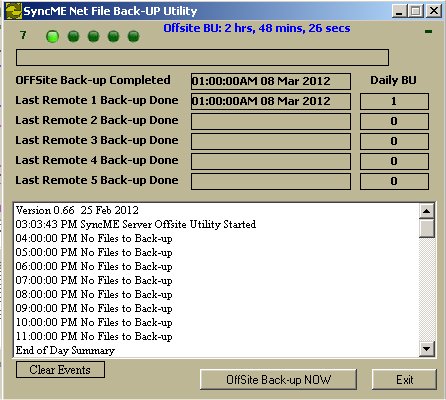The height and width of the screenshot is (400, 446).
Task: Click the OFFSite Back-up Completed time field
Action: pyautogui.click(x=271, y=81)
